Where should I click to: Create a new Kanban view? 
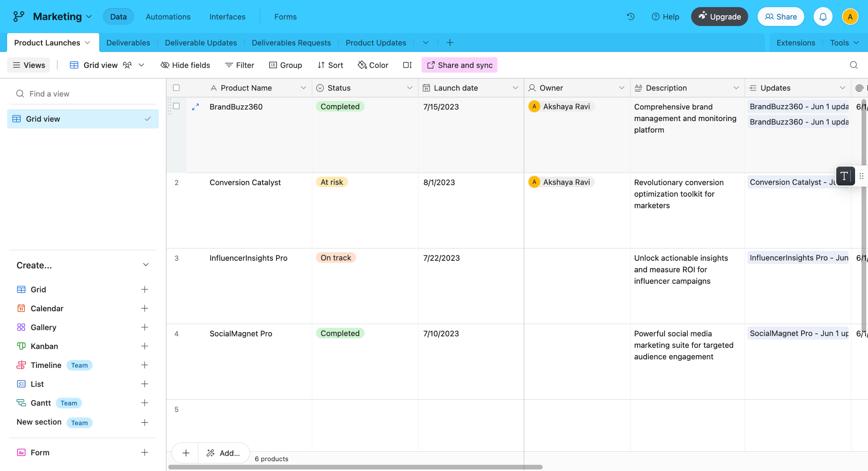(x=144, y=346)
